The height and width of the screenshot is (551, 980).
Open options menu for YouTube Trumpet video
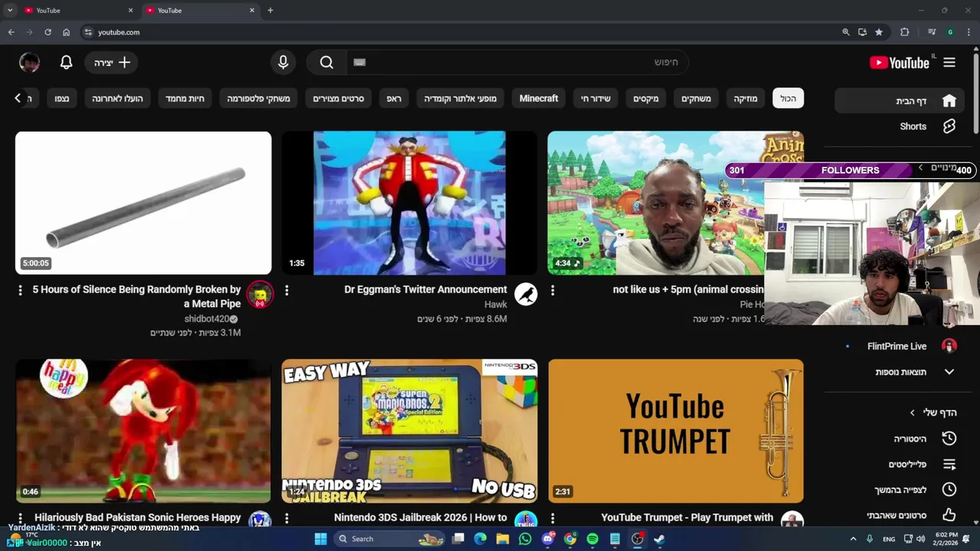pyautogui.click(x=552, y=518)
